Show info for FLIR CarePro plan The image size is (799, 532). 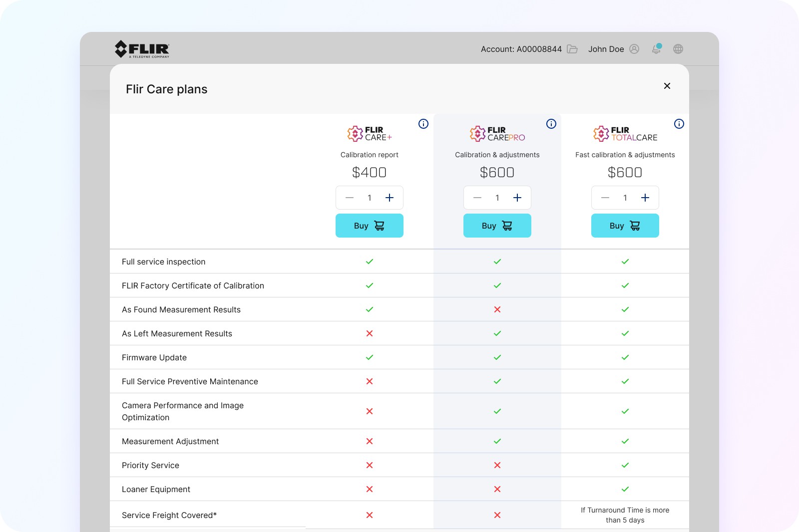tap(551, 124)
